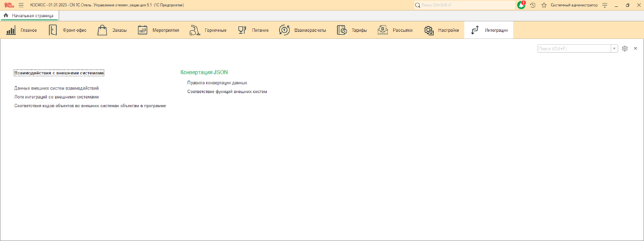Click Заказы shopping bag icon
Screen dimensions: 644x241
click(102, 30)
